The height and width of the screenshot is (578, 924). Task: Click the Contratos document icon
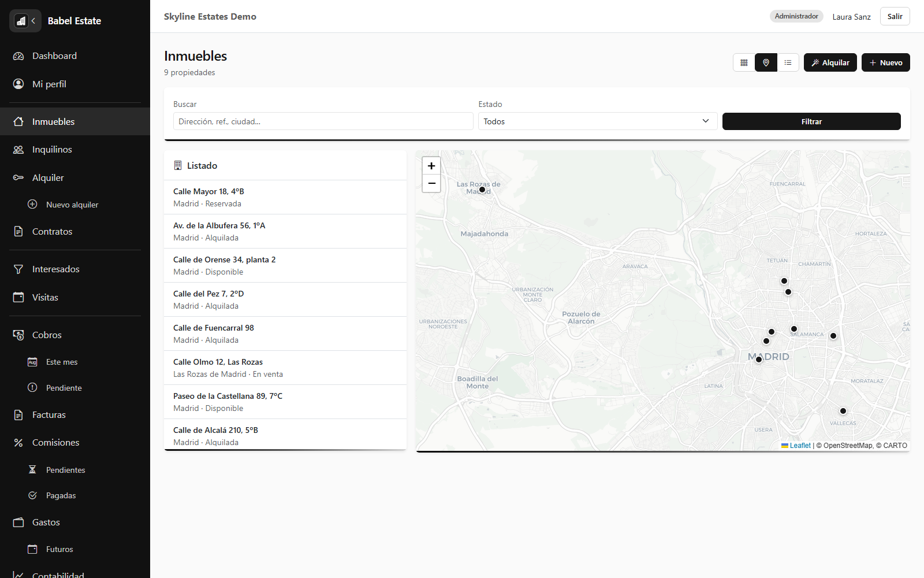coord(18,231)
